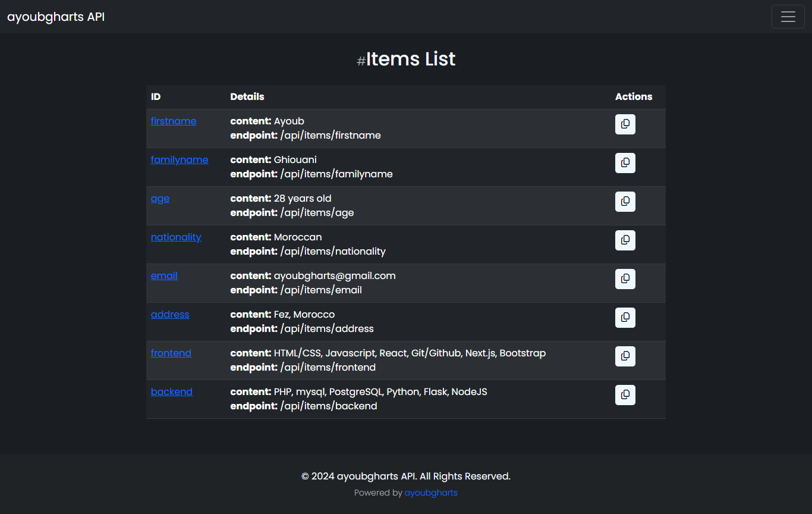Click the copy icon for the frontend row
Image resolution: width=812 pixels, height=514 pixels.
pyautogui.click(x=625, y=356)
